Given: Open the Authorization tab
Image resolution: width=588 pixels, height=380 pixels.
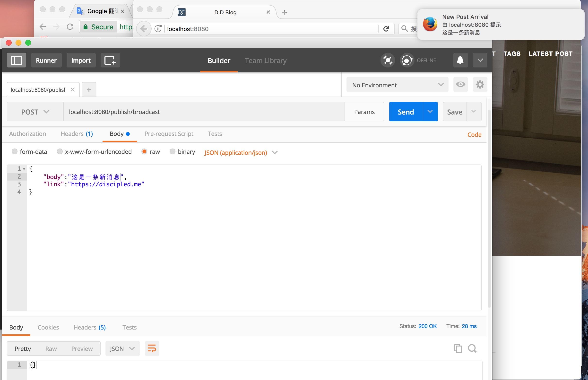Looking at the screenshot, I should [27, 134].
